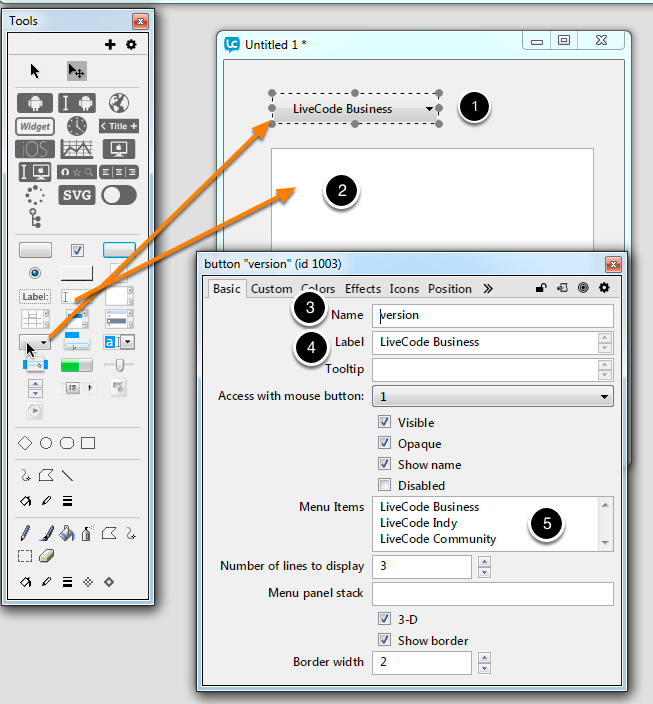The height and width of the screenshot is (704, 653).
Task: Select LiveCode Indy in Menu Items
Action: click(419, 523)
